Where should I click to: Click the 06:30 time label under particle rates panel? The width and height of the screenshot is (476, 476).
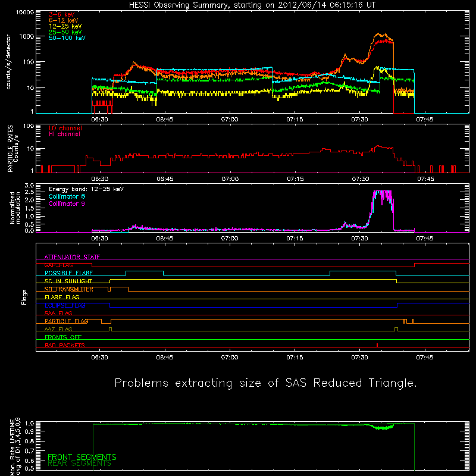click(x=100, y=179)
